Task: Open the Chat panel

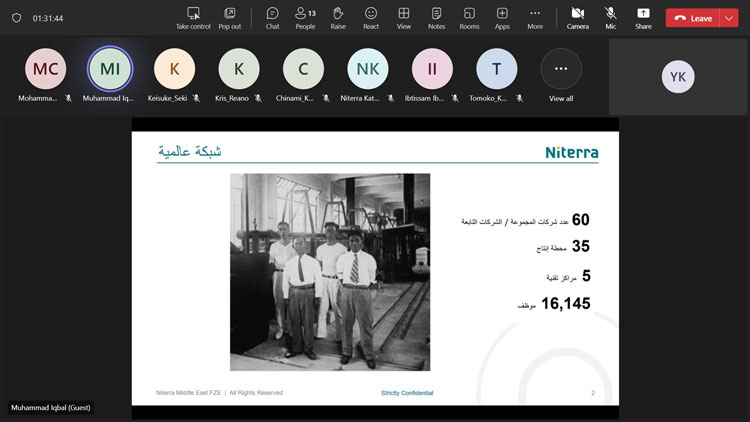Action: tap(272, 17)
